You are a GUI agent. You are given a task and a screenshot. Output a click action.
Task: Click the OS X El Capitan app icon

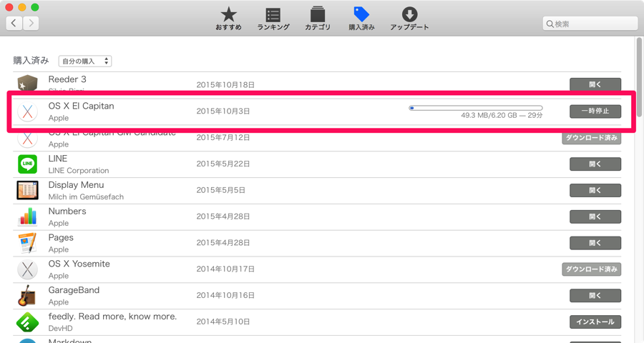pos(27,111)
